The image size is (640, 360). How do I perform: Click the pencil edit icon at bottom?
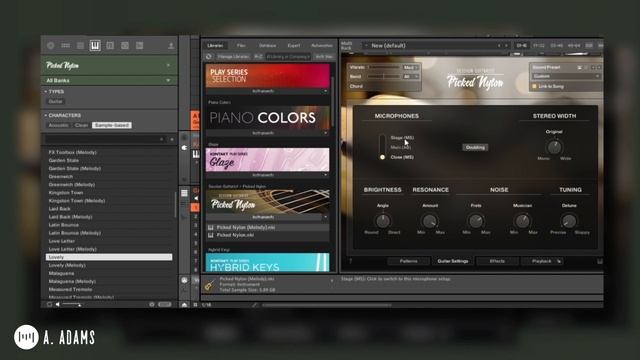pos(255,304)
